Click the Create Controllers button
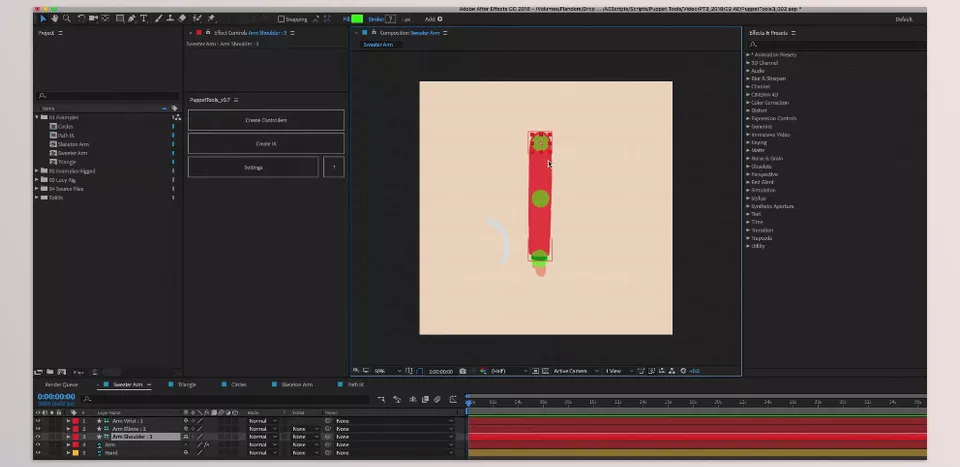This screenshot has height=467, width=960. [x=266, y=120]
